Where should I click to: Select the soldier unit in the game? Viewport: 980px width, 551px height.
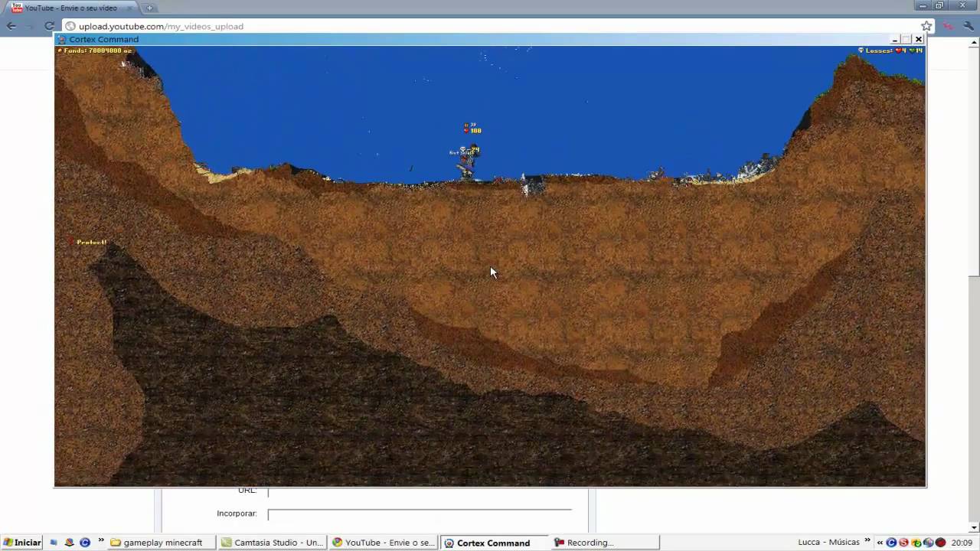467,161
